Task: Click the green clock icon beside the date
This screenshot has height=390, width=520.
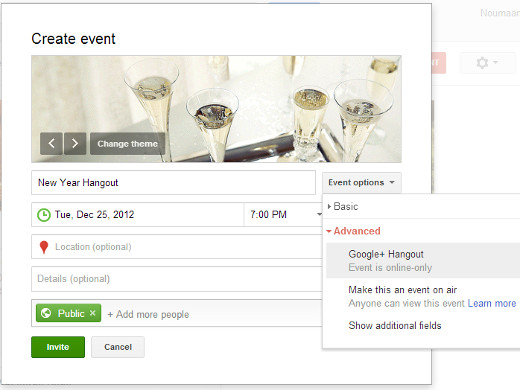Action: click(x=44, y=215)
